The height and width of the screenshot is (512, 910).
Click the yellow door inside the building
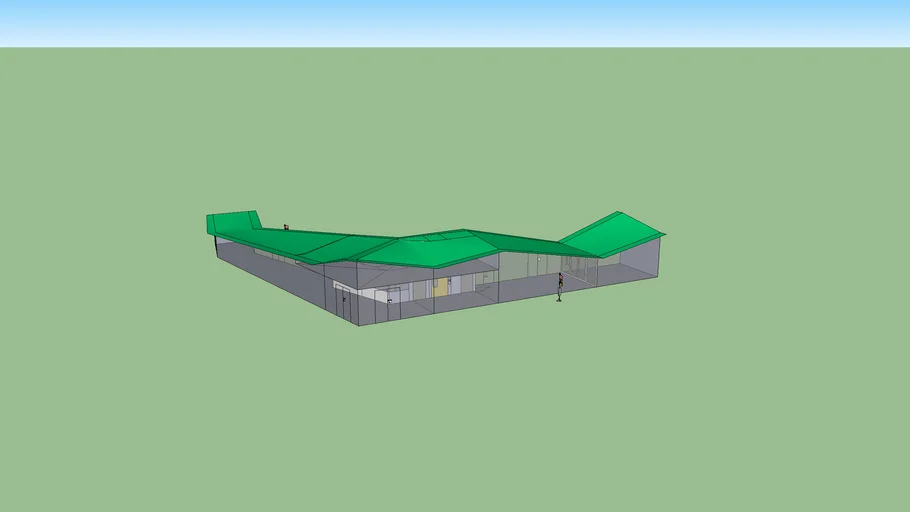(440, 288)
